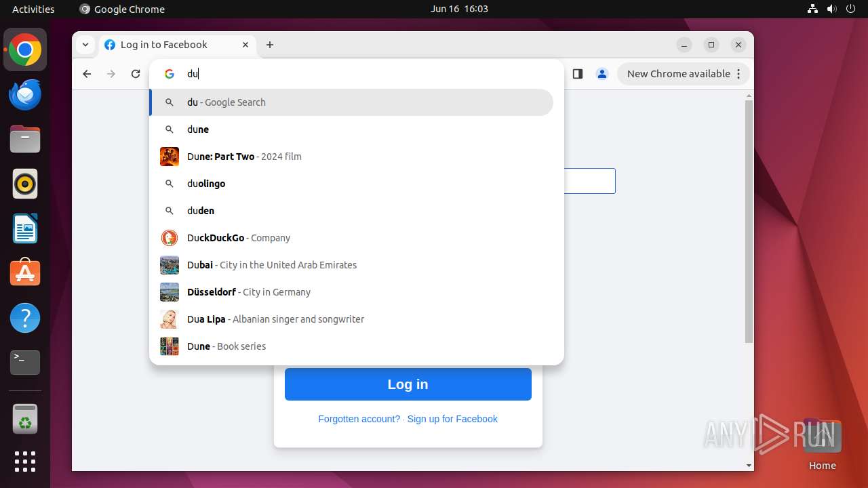The image size is (868, 488).
Task: Launch LibreOffice Writer from the dock
Action: (x=25, y=228)
